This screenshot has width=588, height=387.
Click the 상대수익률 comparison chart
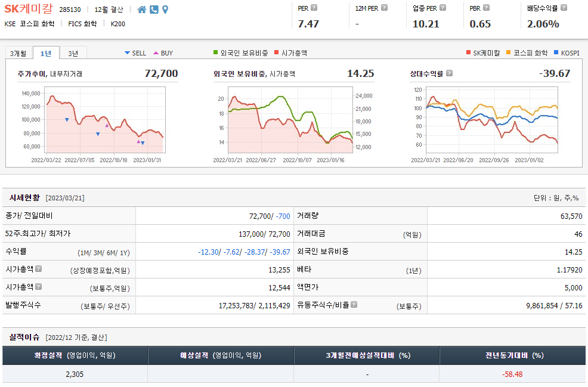[491, 120]
